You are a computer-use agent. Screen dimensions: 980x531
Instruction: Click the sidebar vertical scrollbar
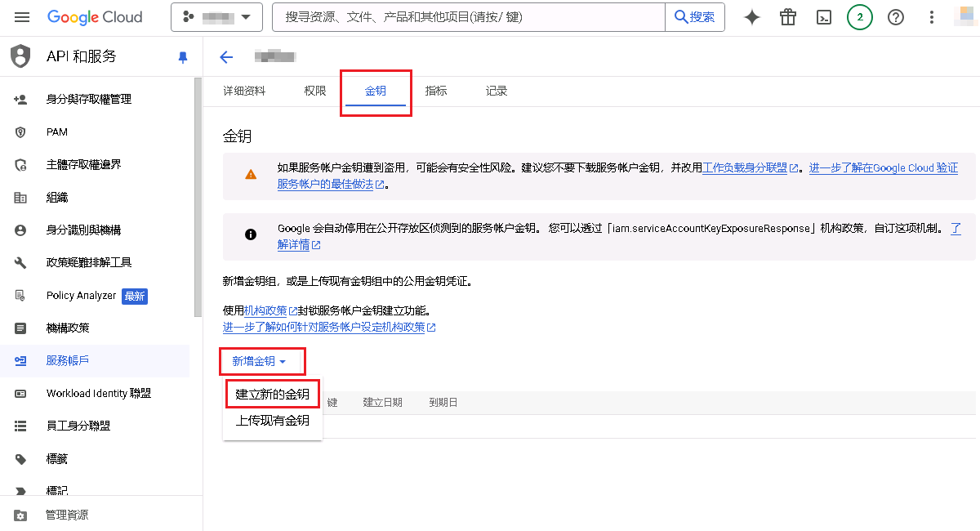click(198, 197)
